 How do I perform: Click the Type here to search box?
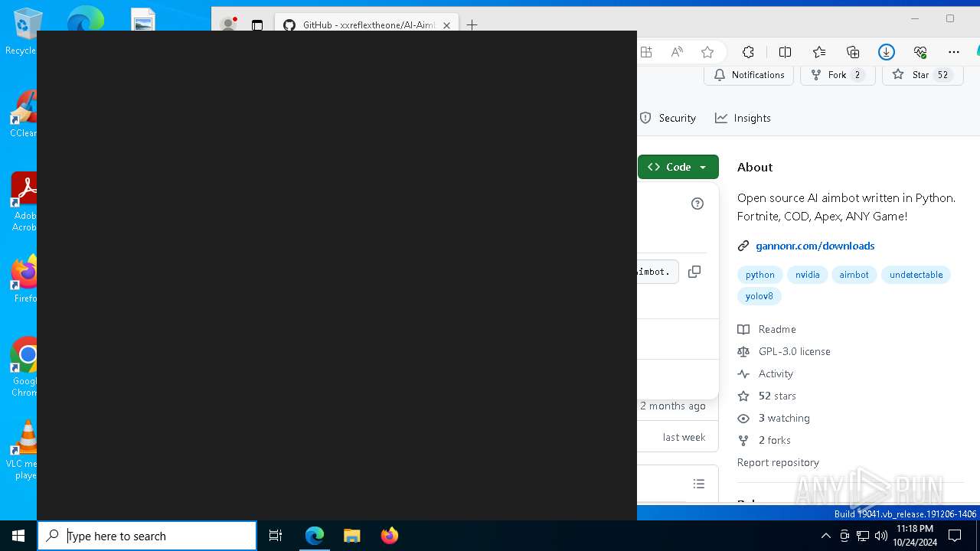147,536
